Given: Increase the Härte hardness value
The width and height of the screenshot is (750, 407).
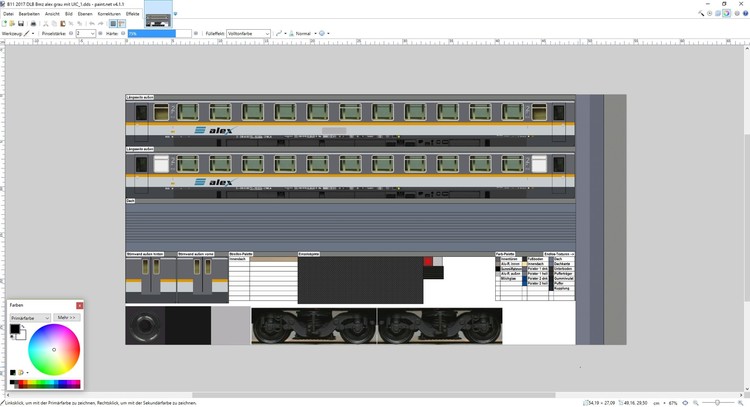Looking at the screenshot, I should (x=196, y=33).
